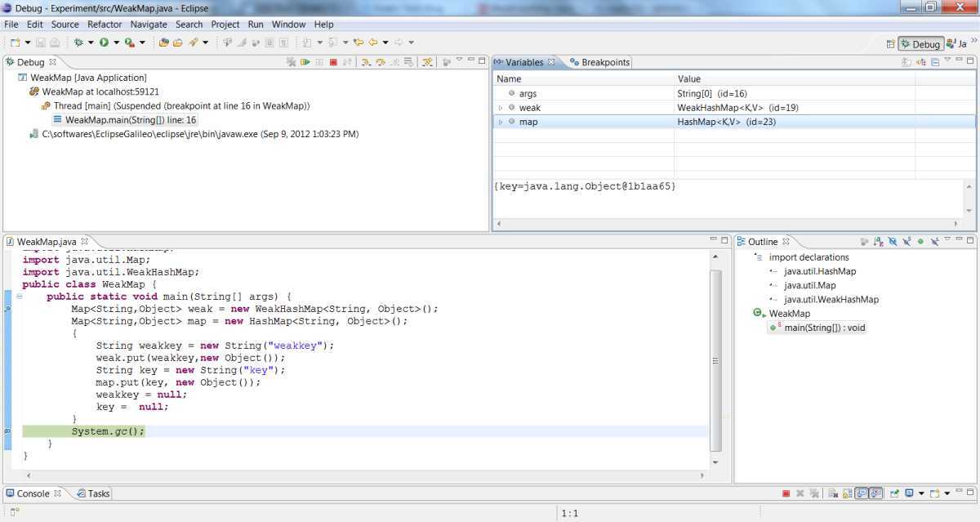Open the New file dropdown arrow
The image size is (980, 522).
tap(27, 42)
